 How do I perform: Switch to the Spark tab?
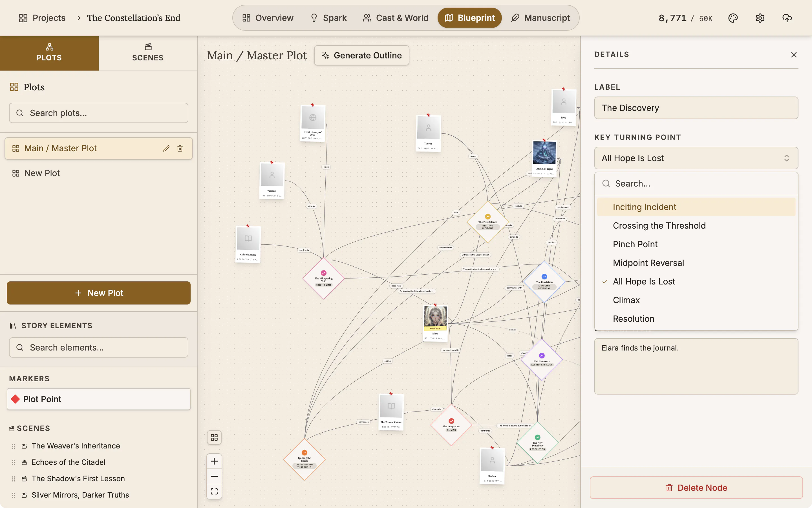[x=328, y=18]
